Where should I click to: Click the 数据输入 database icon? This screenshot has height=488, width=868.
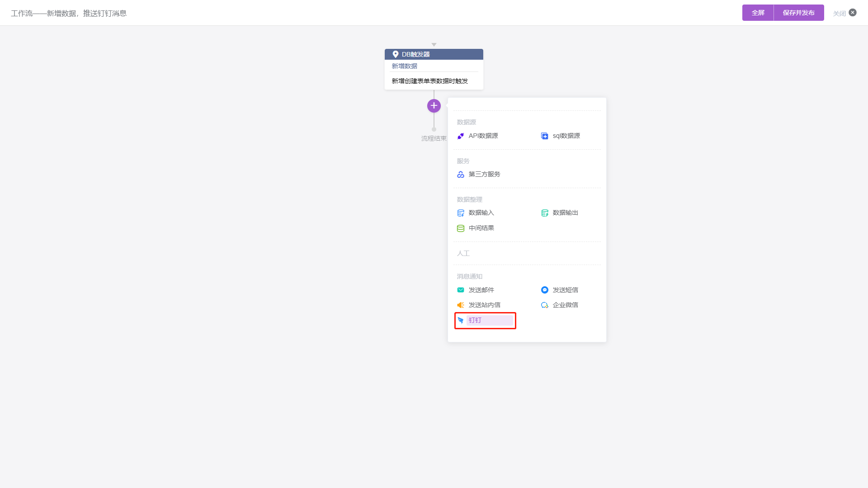coord(460,213)
